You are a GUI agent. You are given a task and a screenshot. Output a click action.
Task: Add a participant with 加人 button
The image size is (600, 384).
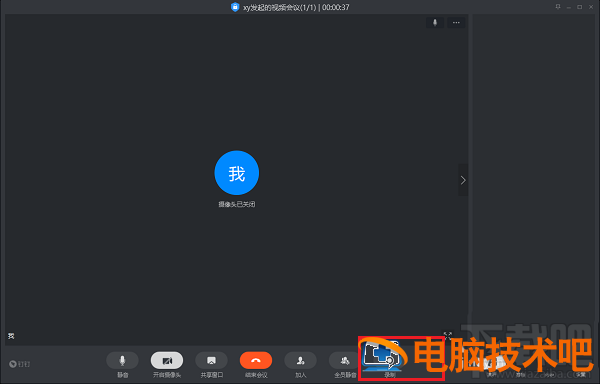tap(300, 360)
